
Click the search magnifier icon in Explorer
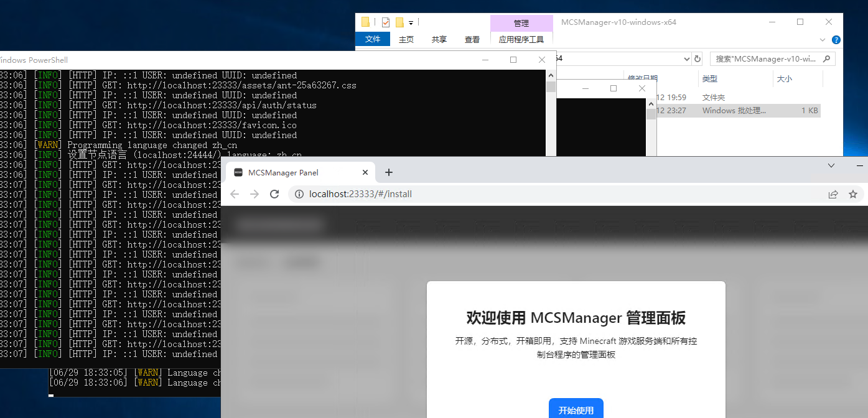pyautogui.click(x=827, y=59)
